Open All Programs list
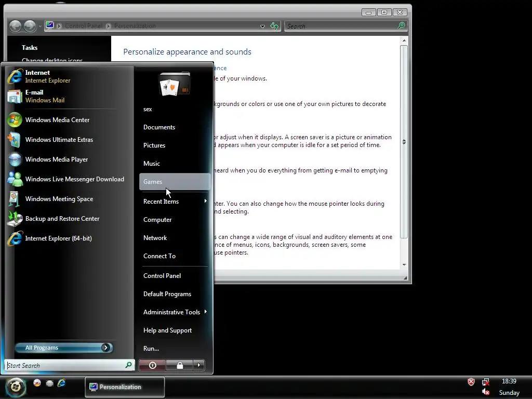The height and width of the screenshot is (399, 532). tap(64, 348)
